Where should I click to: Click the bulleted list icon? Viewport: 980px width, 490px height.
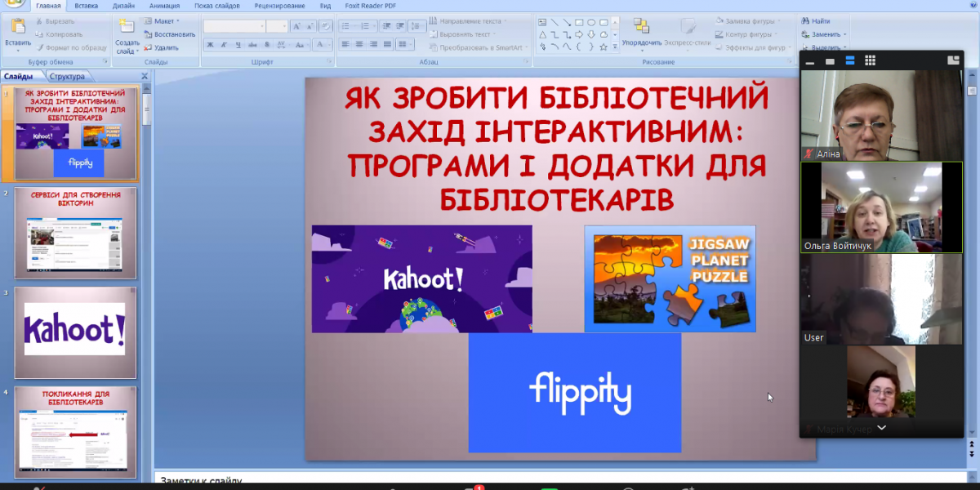347,27
